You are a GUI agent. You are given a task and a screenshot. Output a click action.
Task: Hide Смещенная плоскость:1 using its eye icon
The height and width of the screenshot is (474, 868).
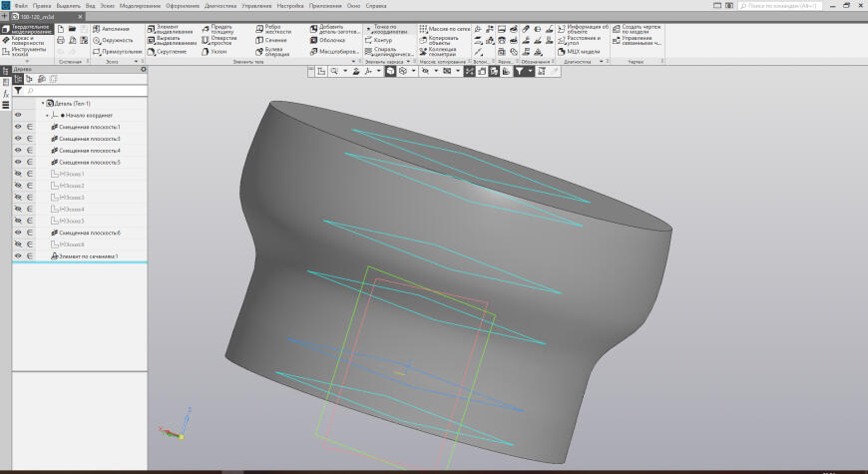pos(18,127)
